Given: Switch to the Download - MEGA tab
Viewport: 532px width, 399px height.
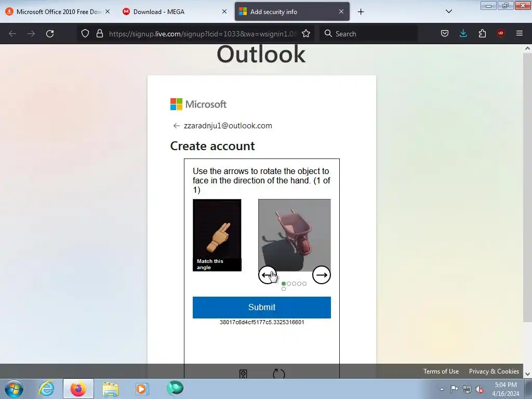Looking at the screenshot, I should pos(174,12).
